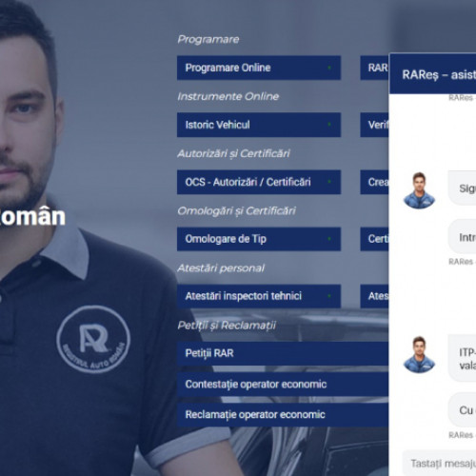Select OCS - Autorizări / Certificări
This screenshot has height=476, width=476.
tap(259, 182)
